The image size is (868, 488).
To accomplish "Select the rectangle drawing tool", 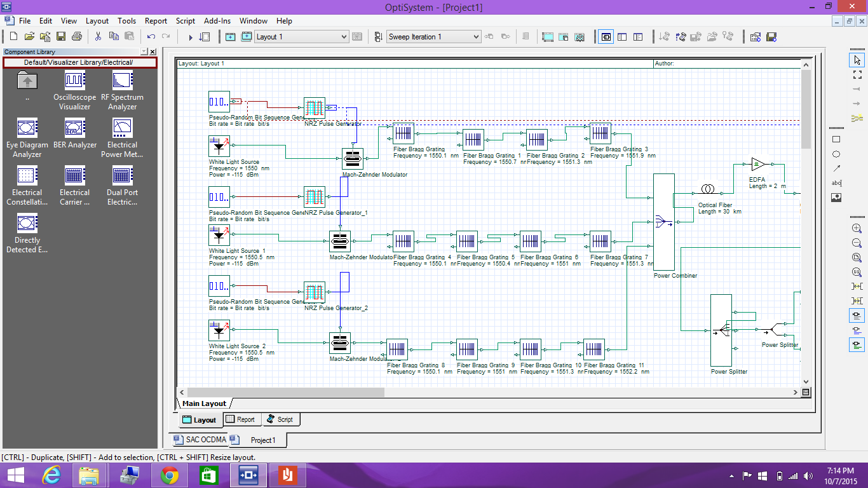I will pyautogui.click(x=836, y=139).
